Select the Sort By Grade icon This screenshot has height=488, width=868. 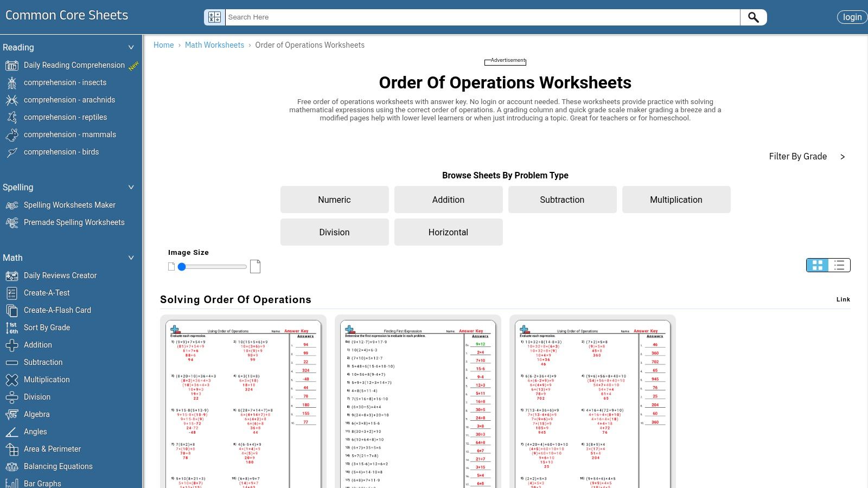pos(11,328)
